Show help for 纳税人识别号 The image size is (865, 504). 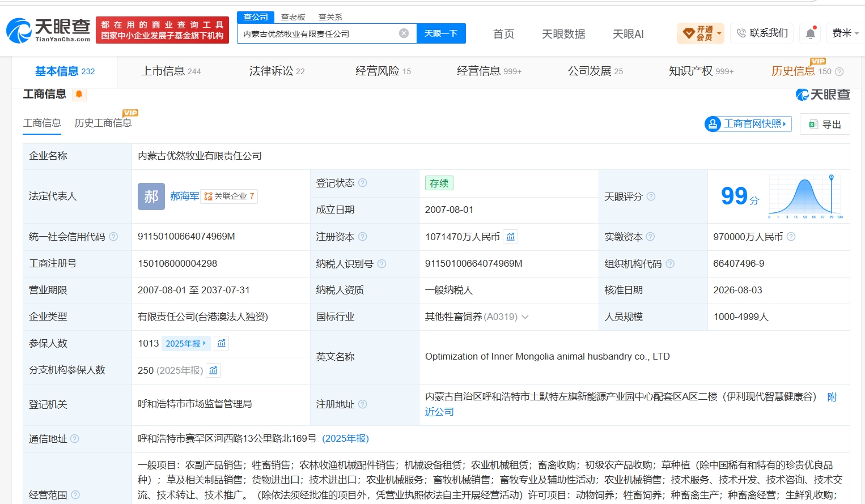(381, 264)
